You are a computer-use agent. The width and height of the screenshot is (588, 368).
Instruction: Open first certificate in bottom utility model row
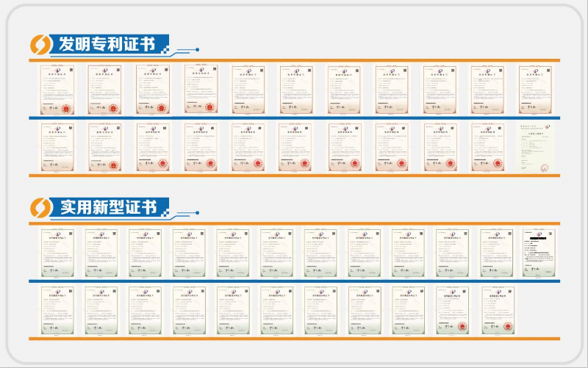pyautogui.click(x=57, y=309)
